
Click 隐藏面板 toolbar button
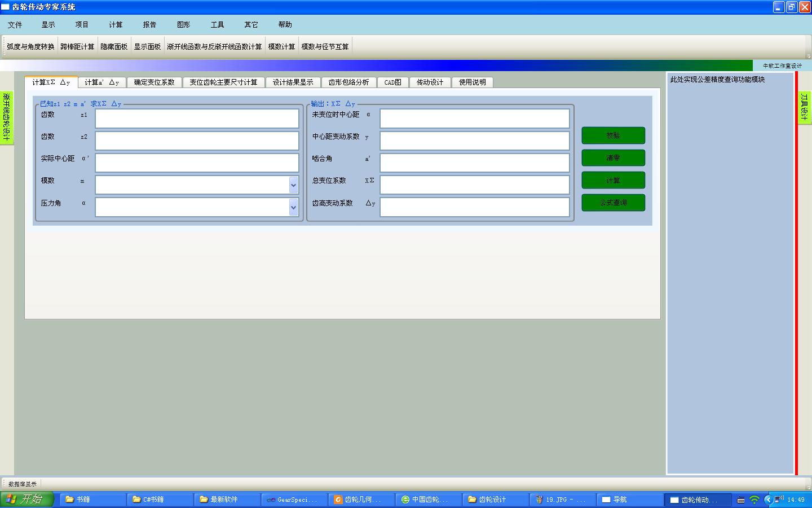tap(114, 47)
